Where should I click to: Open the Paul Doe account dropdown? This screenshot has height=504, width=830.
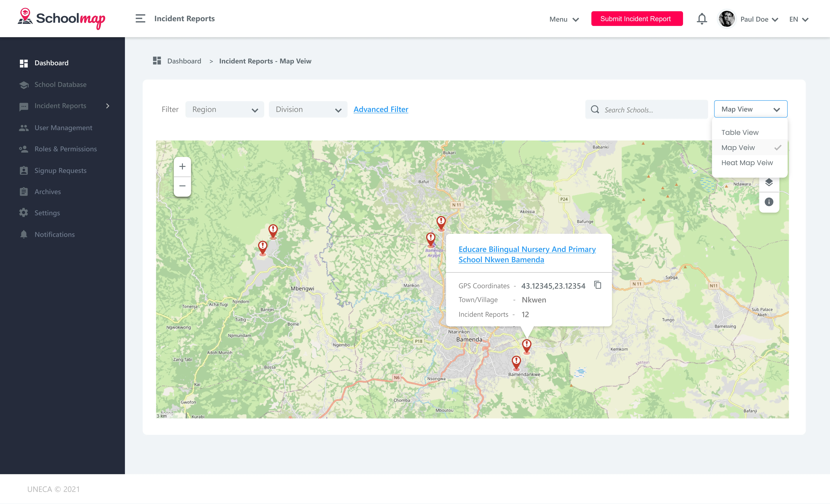pyautogui.click(x=759, y=19)
